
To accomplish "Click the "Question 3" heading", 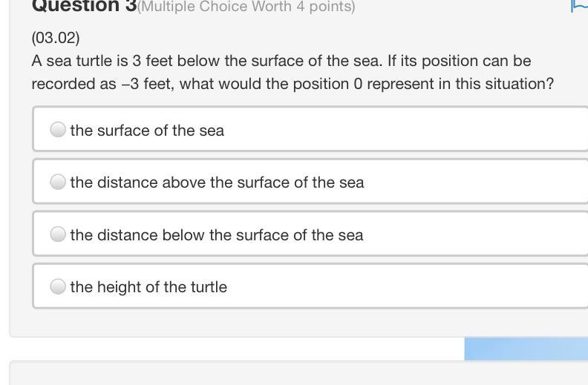I will pyautogui.click(x=83, y=6).
